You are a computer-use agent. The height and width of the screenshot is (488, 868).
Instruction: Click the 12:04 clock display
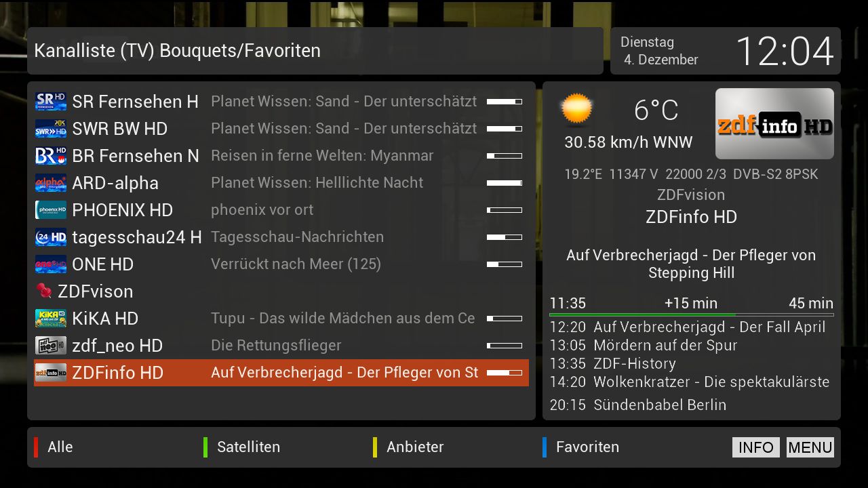pyautogui.click(x=785, y=52)
